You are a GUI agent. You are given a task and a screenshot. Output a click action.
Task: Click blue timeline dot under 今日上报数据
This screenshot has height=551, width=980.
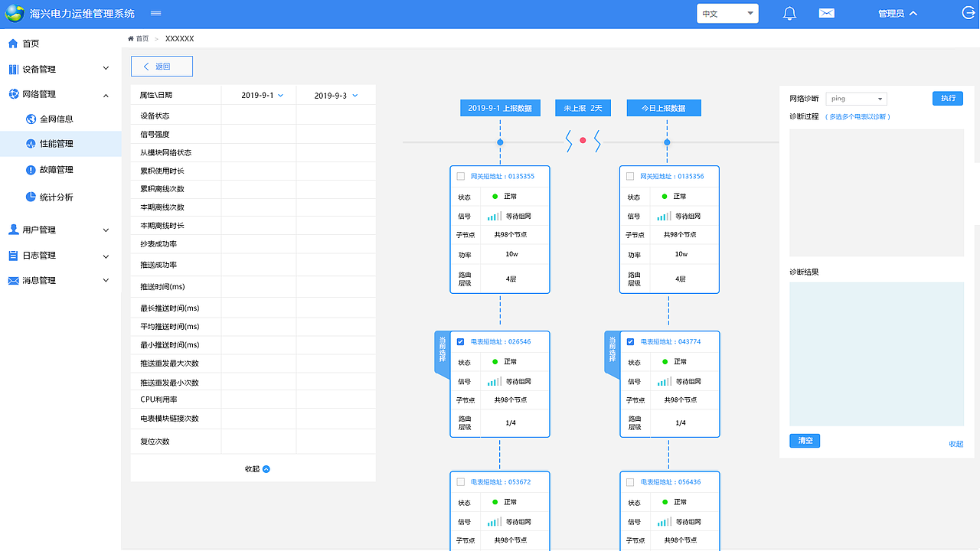tap(667, 142)
